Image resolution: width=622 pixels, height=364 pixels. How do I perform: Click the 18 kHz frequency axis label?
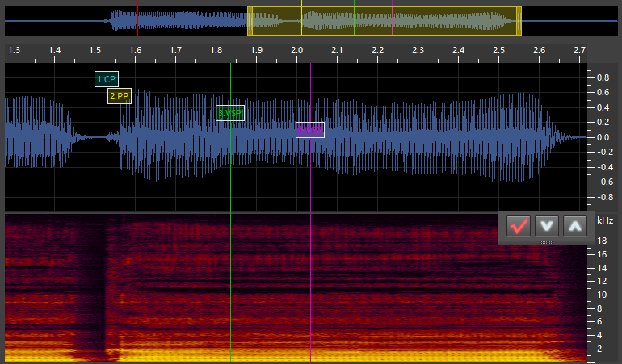tap(601, 241)
